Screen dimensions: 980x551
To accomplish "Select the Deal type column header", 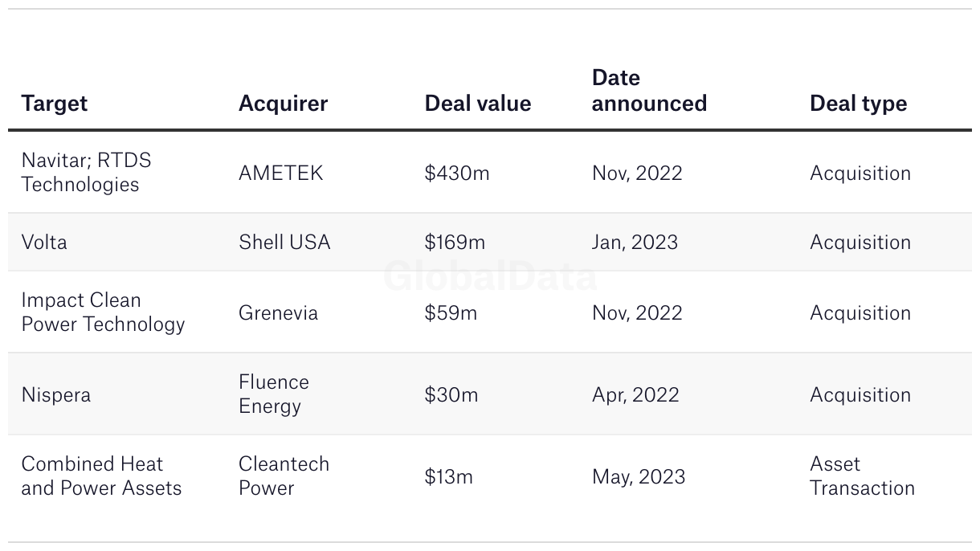I will click(858, 104).
